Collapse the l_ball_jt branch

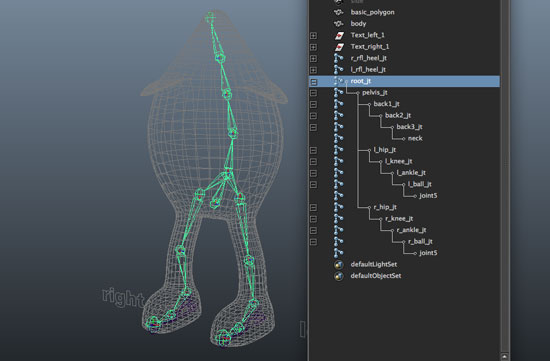pos(313,185)
